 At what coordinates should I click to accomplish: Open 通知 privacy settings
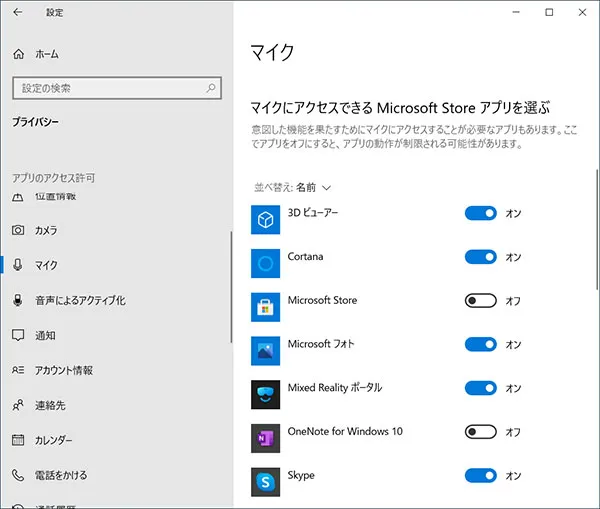click(x=45, y=335)
